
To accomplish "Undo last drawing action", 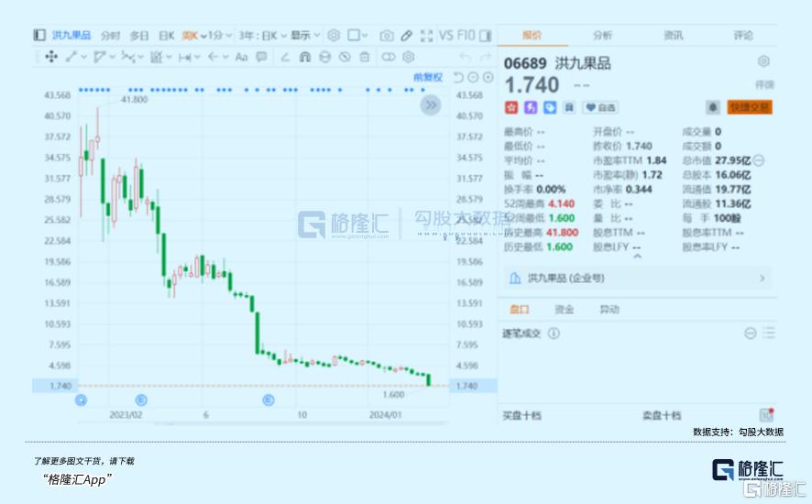I will click(466, 57).
